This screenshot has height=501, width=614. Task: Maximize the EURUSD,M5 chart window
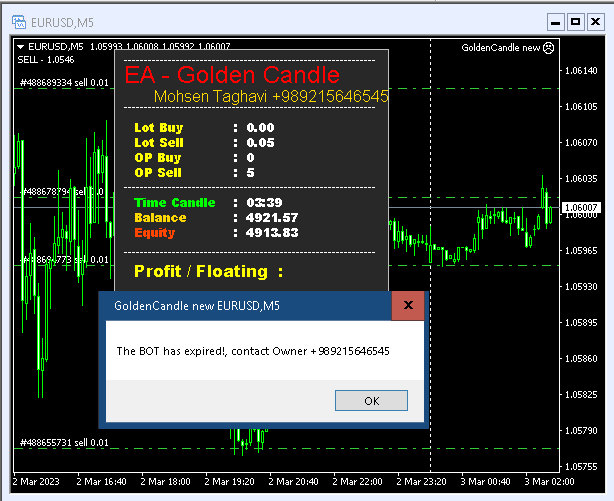tap(575, 22)
